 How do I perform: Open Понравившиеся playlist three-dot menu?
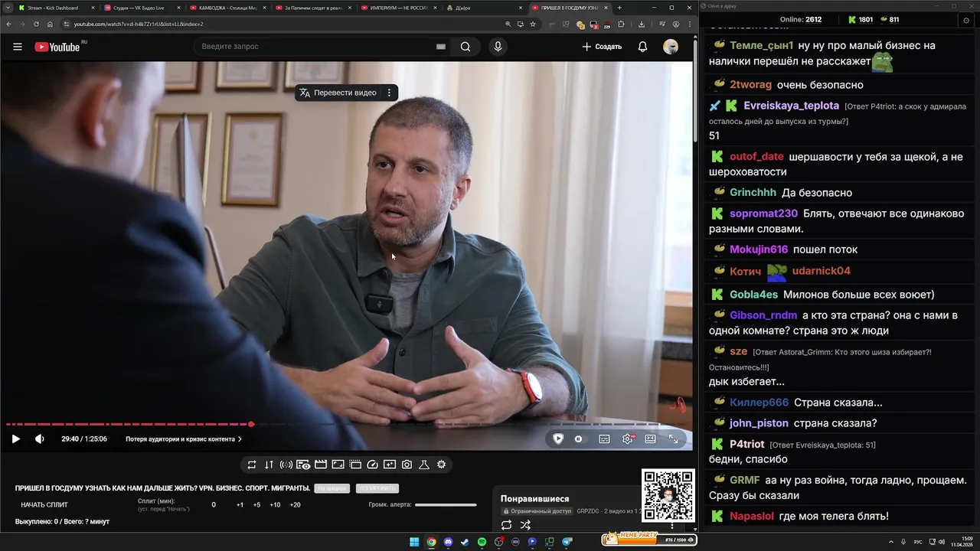[x=672, y=526]
